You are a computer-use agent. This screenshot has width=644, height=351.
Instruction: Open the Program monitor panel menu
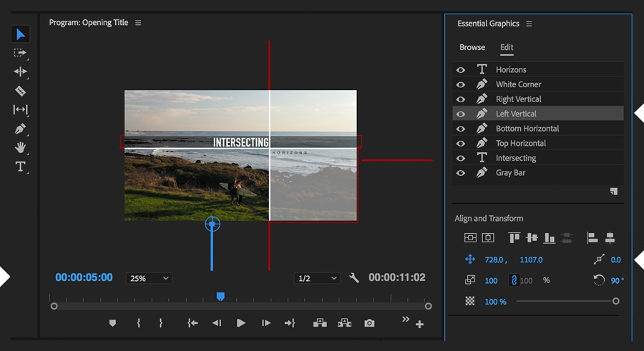coord(138,23)
